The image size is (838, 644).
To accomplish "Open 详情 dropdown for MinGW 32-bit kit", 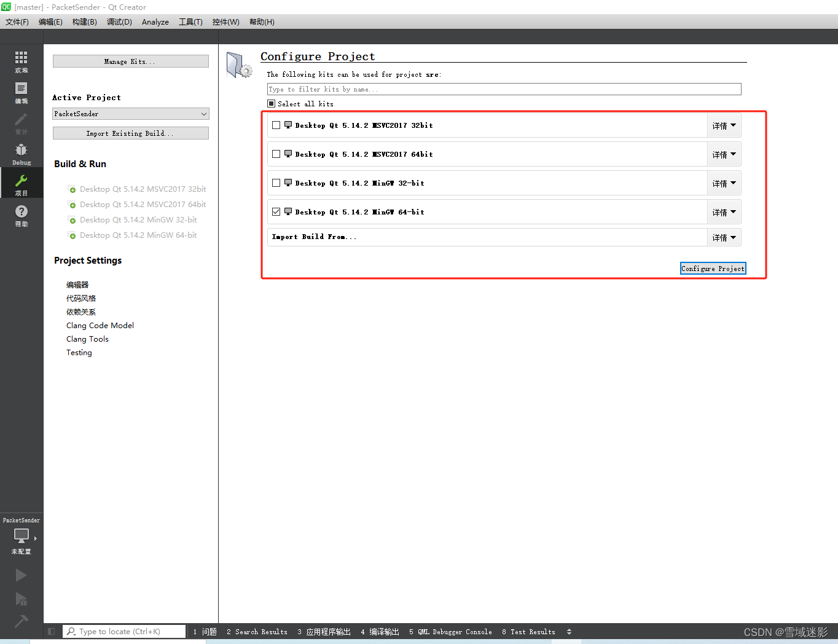I will 724,183.
